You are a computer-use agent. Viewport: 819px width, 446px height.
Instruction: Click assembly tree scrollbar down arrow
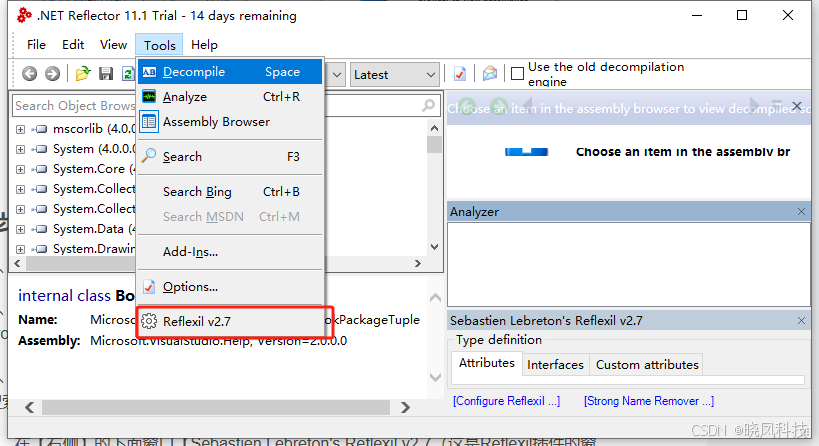pos(435,247)
